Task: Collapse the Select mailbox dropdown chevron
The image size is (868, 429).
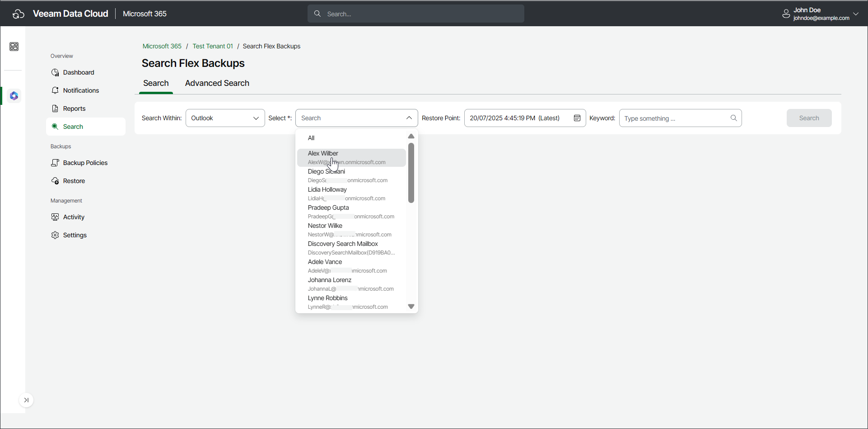Action: 409,118
